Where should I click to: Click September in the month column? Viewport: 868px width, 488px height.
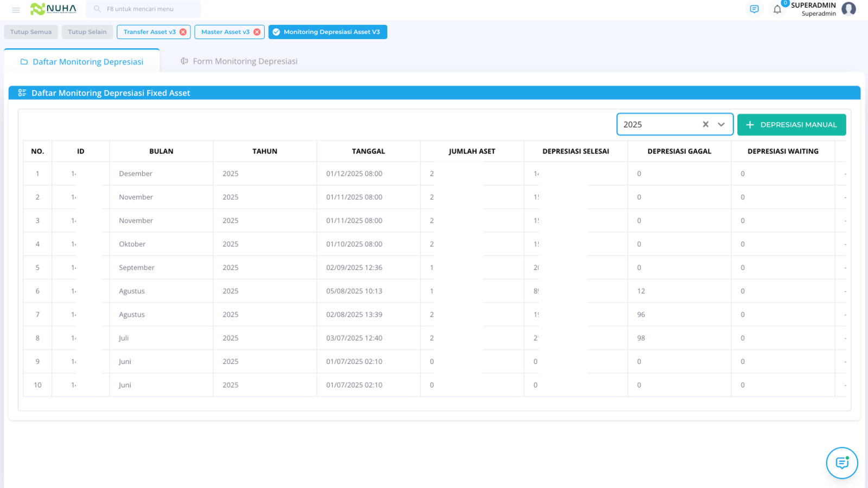(x=137, y=267)
